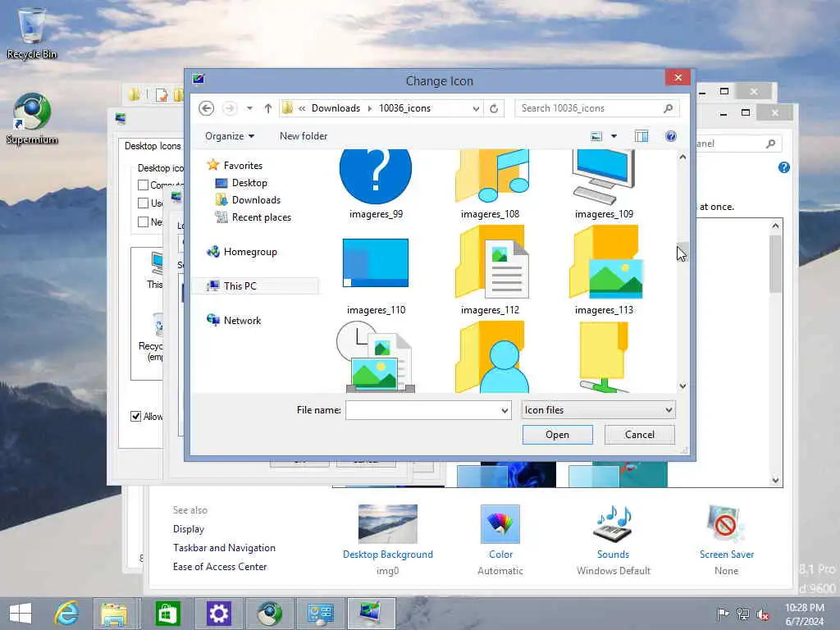840x630 pixels.
Task: Go up one folder level
Action: pyautogui.click(x=268, y=108)
